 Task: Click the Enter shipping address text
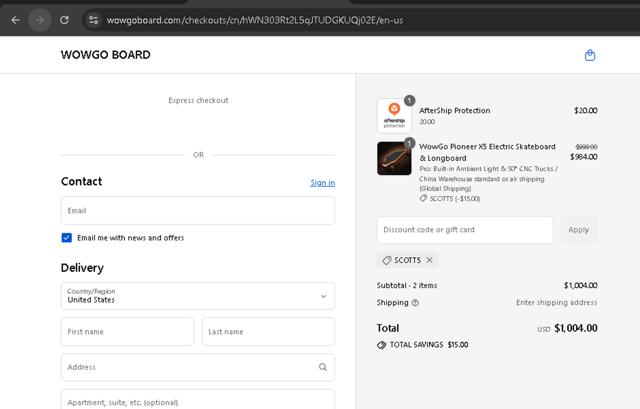click(x=556, y=302)
